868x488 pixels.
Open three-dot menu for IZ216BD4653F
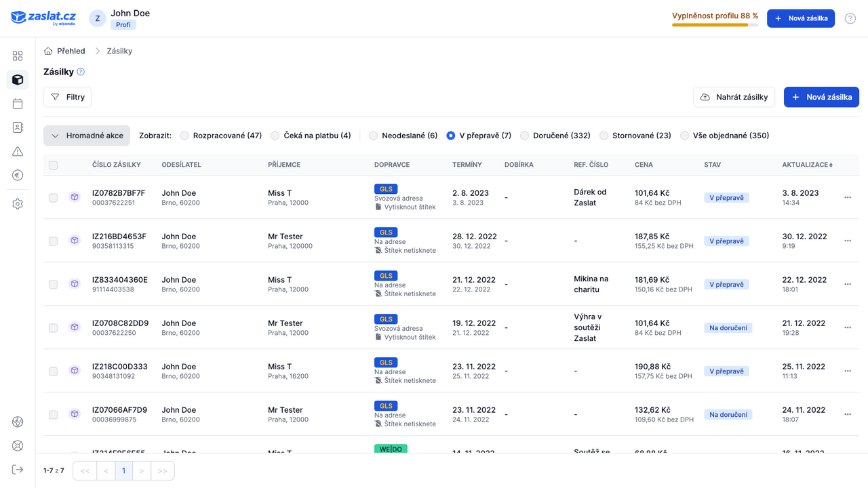pyautogui.click(x=848, y=241)
